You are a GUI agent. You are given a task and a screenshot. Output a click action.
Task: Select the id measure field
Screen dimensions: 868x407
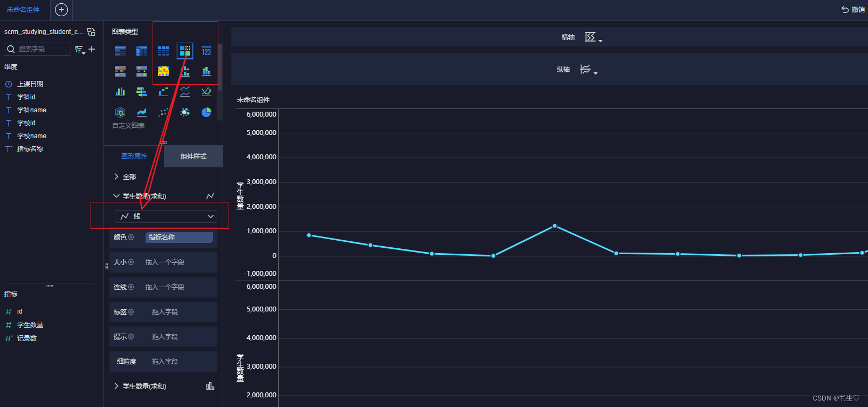[20, 311]
